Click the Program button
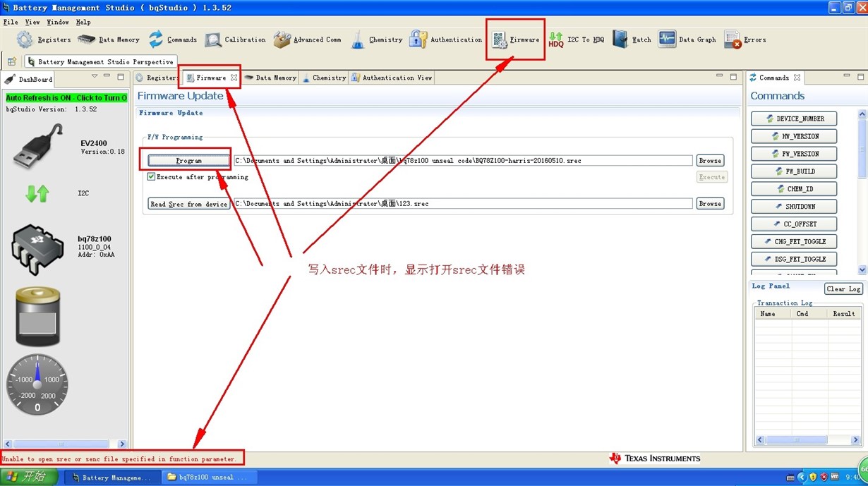Viewport: 868px width, 486px height. coord(188,161)
